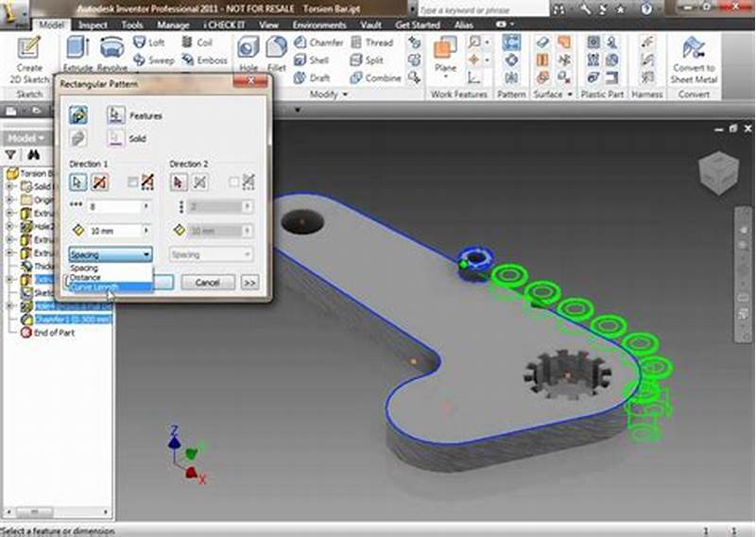Choose the Sweep tool

[153, 61]
